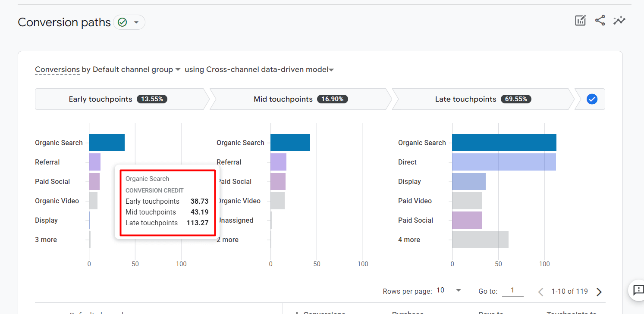Screen dimensions: 644x314
Task: Open Analytics Insights panel
Action: (619, 20)
